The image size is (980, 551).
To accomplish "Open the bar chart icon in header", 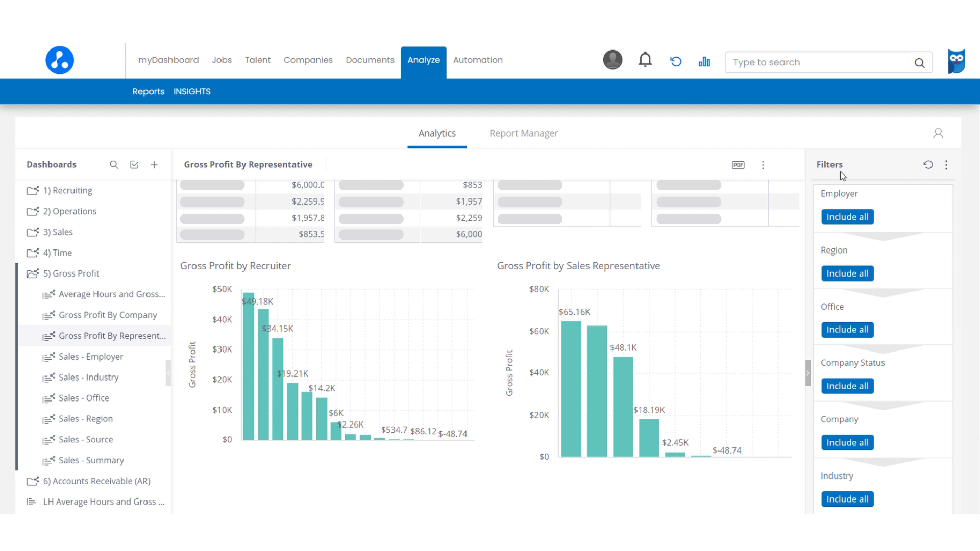I will coord(704,62).
